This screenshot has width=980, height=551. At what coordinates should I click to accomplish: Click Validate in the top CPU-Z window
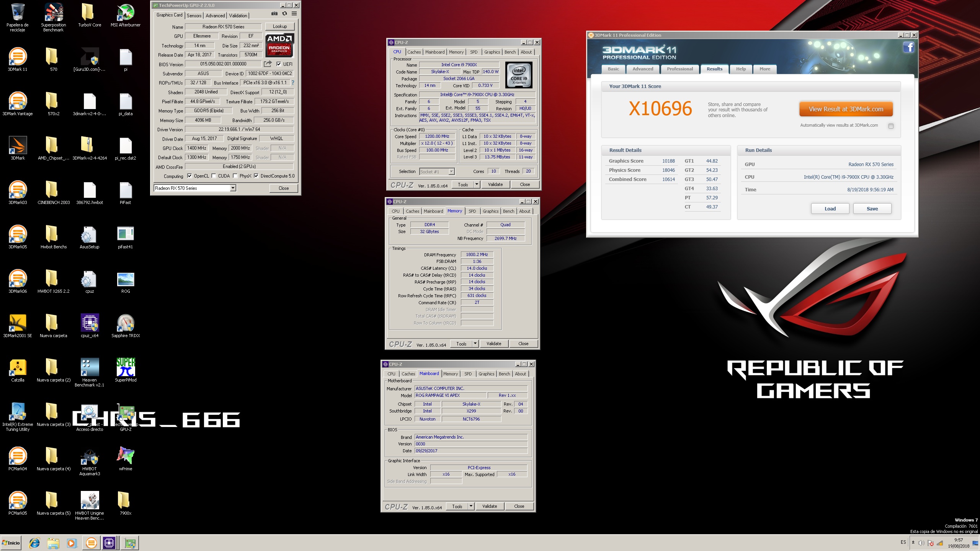coord(495,184)
